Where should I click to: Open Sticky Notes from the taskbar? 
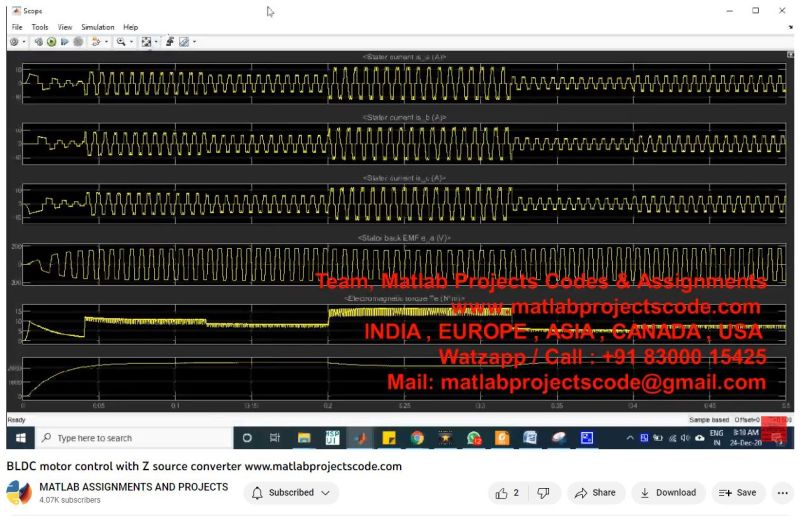tap(389, 438)
